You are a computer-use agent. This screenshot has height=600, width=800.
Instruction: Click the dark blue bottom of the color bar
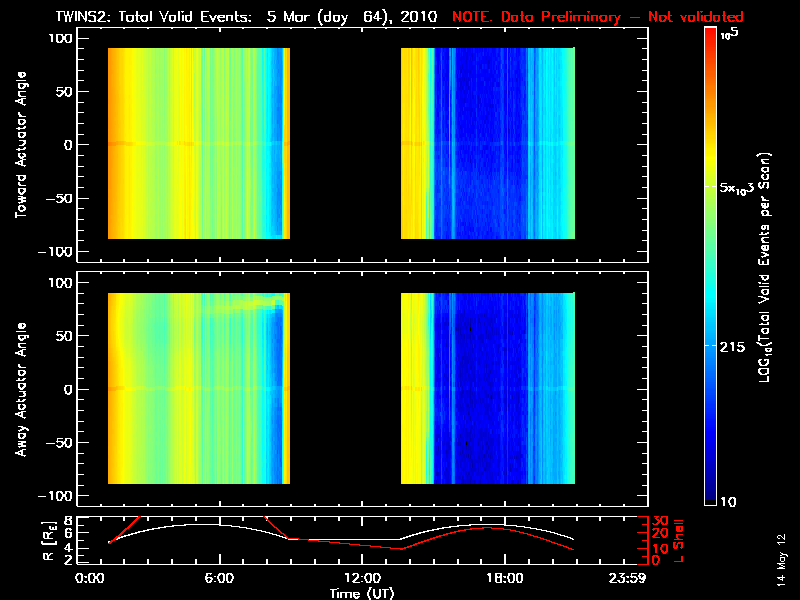711,495
